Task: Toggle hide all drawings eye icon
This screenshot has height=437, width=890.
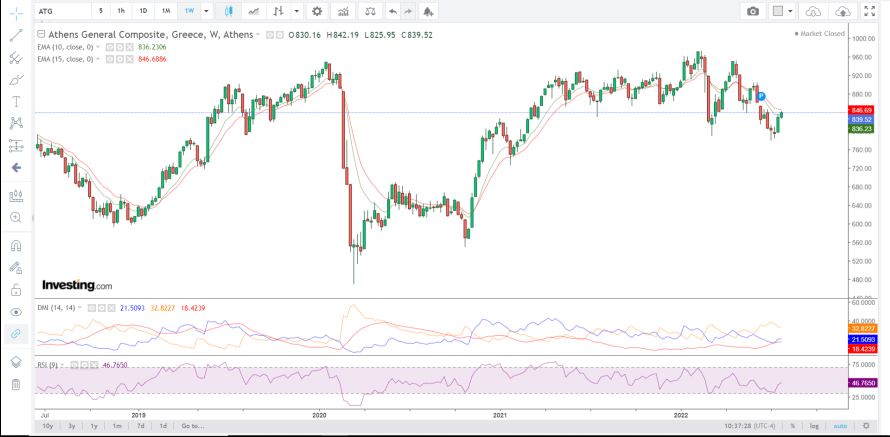Action: (x=16, y=312)
